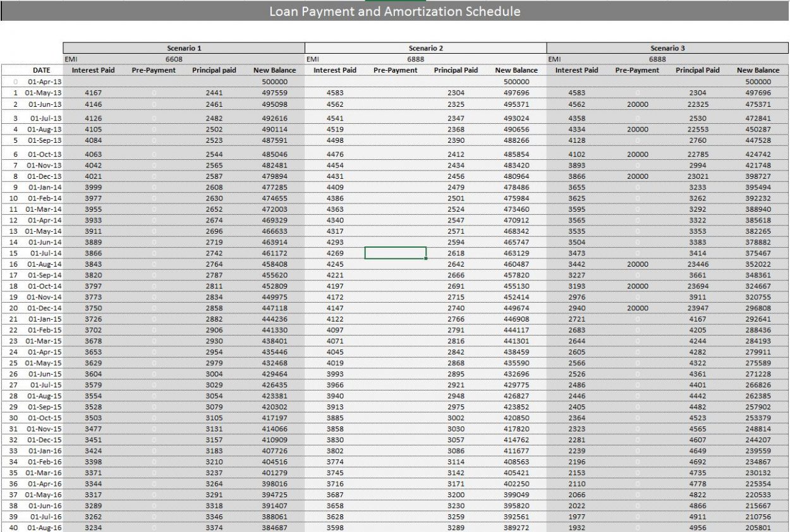
Task: Click the Loan Payment and Amortization Schedule title
Action: click(395, 11)
